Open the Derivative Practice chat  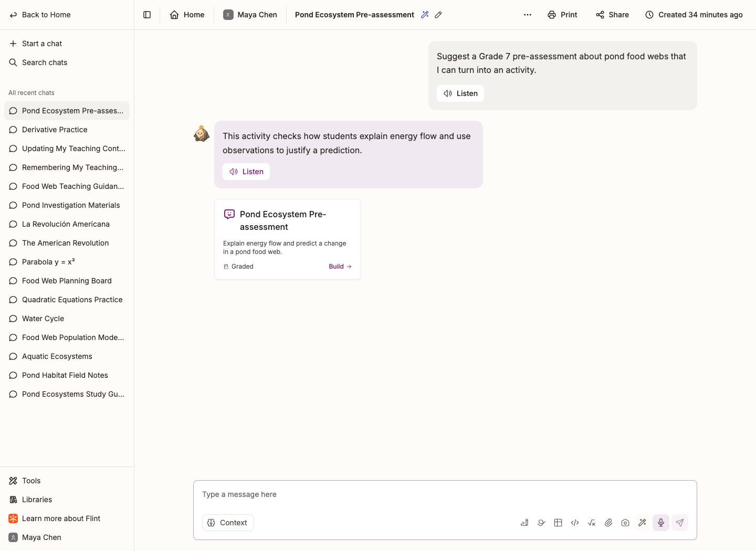click(67, 130)
